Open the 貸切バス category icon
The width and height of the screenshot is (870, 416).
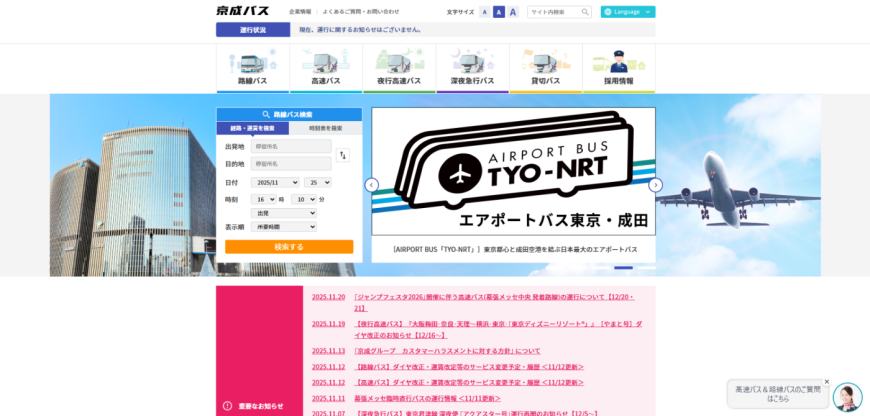pos(545,68)
